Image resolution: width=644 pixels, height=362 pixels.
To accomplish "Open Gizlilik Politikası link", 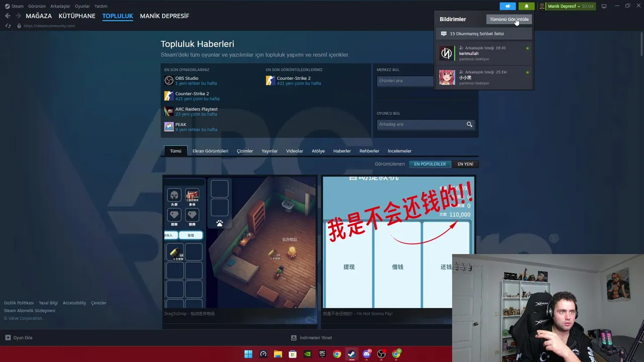I will (19, 303).
